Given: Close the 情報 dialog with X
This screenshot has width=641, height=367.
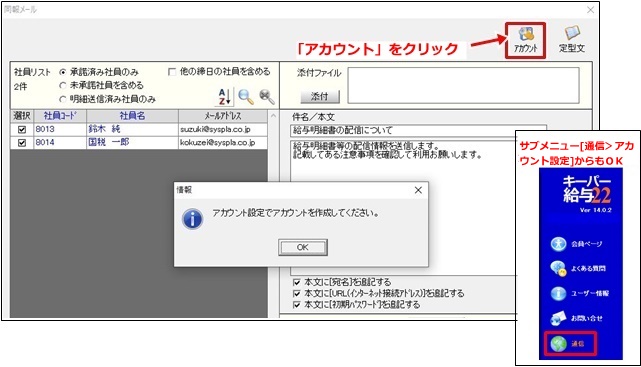Looking at the screenshot, I should click(418, 190).
